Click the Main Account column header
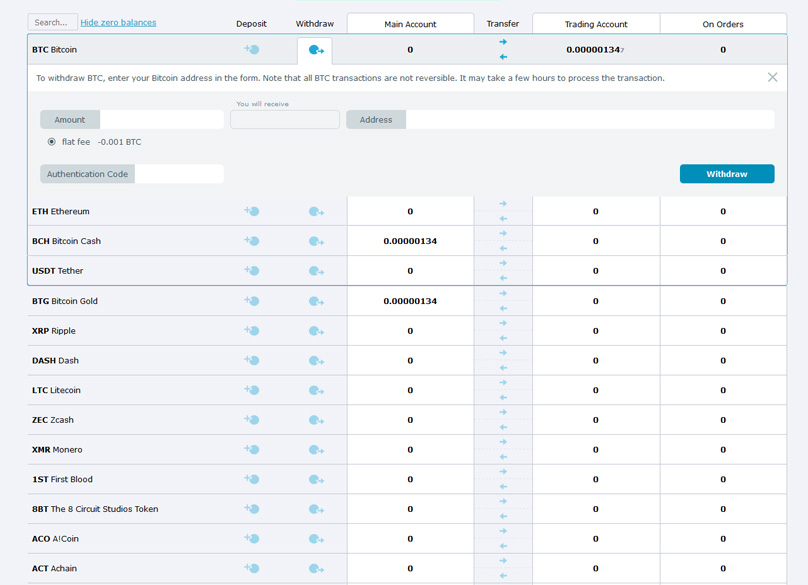Image resolution: width=808 pixels, height=585 pixels. point(410,24)
